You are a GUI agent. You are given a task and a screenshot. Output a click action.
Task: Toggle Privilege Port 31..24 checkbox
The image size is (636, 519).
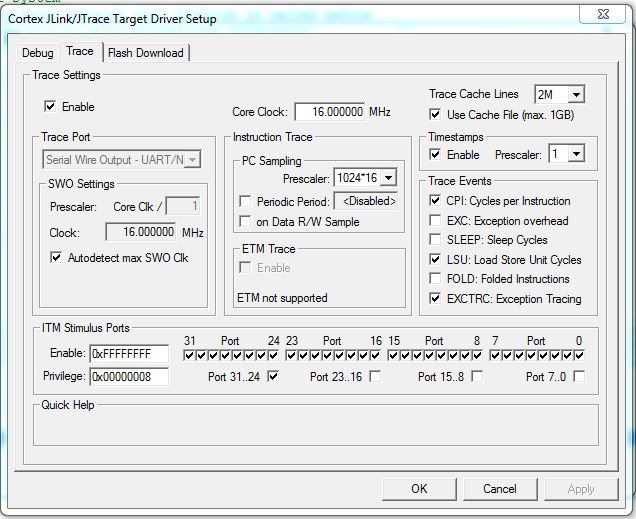point(273,377)
